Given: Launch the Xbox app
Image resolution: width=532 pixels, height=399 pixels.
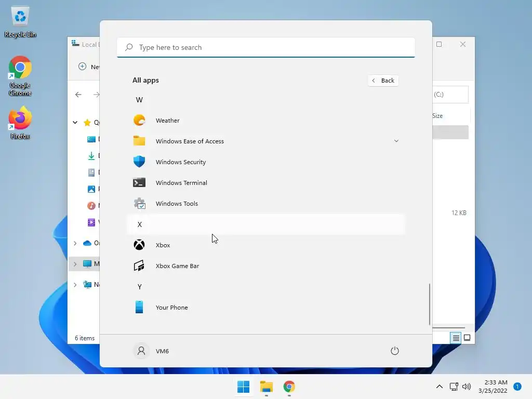Looking at the screenshot, I should click(x=265, y=245).
